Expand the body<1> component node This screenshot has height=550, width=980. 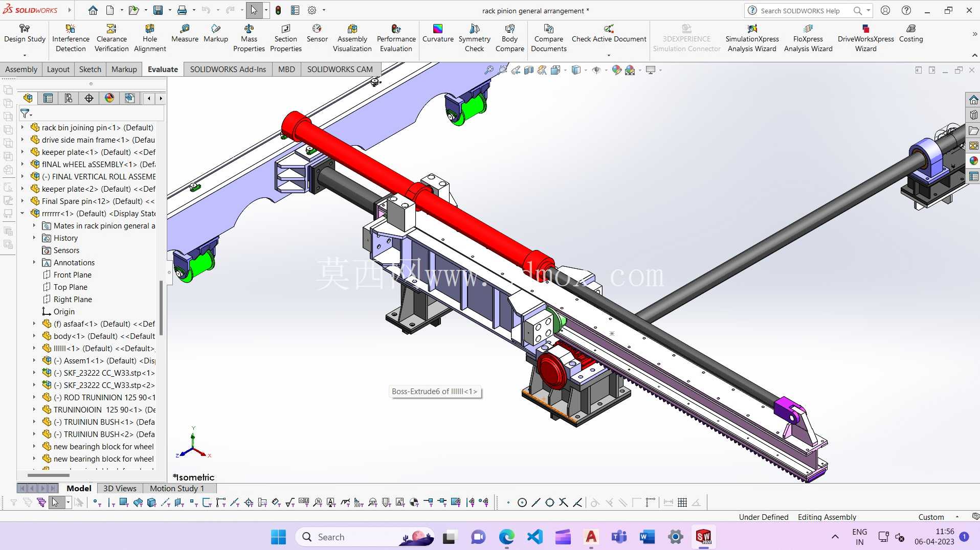34,336
